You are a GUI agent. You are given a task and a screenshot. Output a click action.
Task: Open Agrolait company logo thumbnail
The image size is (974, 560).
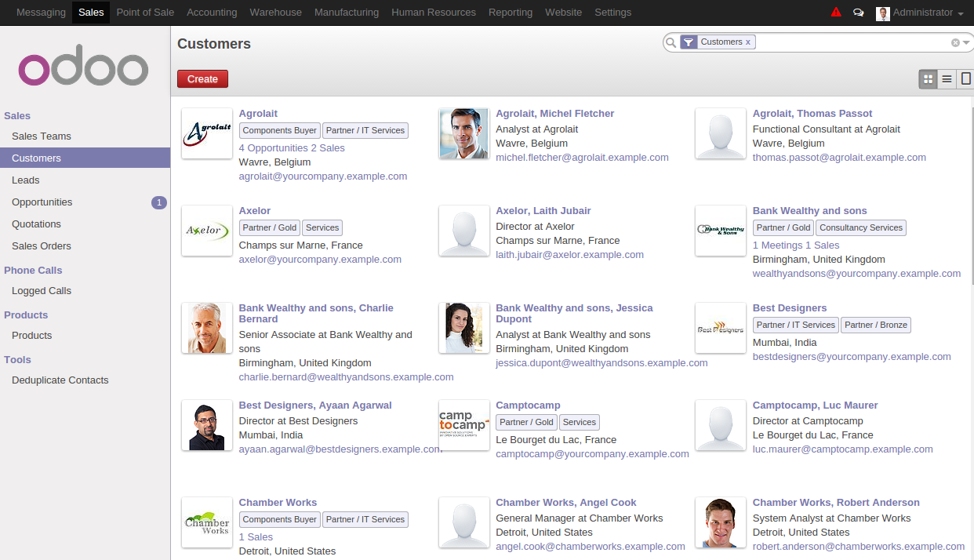tap(207, 133)
